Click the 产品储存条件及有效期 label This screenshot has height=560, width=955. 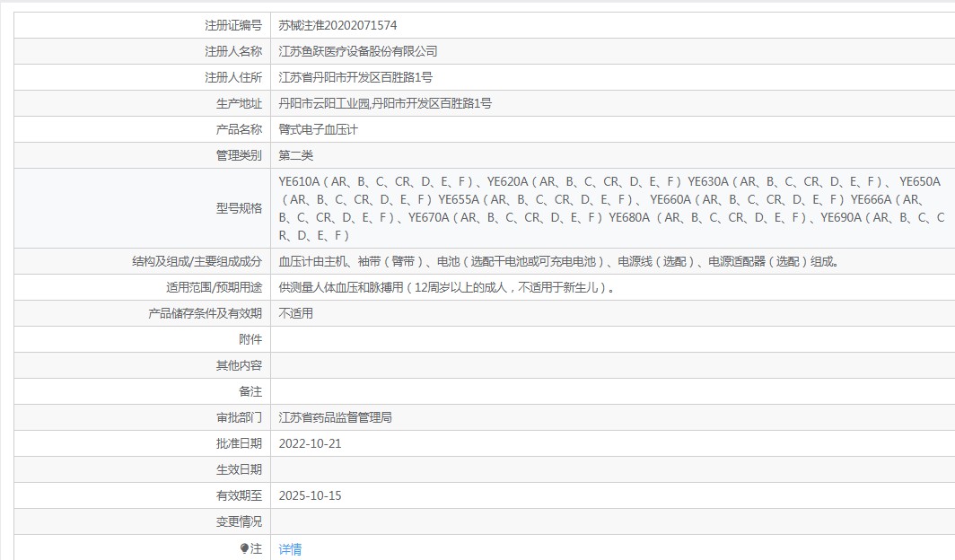click(x=206, y=313)
